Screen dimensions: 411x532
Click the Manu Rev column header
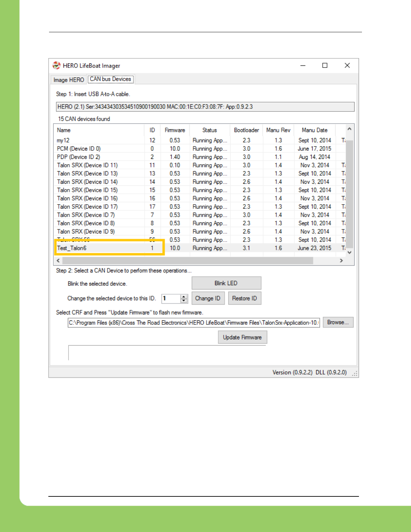pyautogui.click(x=278, y=130)
